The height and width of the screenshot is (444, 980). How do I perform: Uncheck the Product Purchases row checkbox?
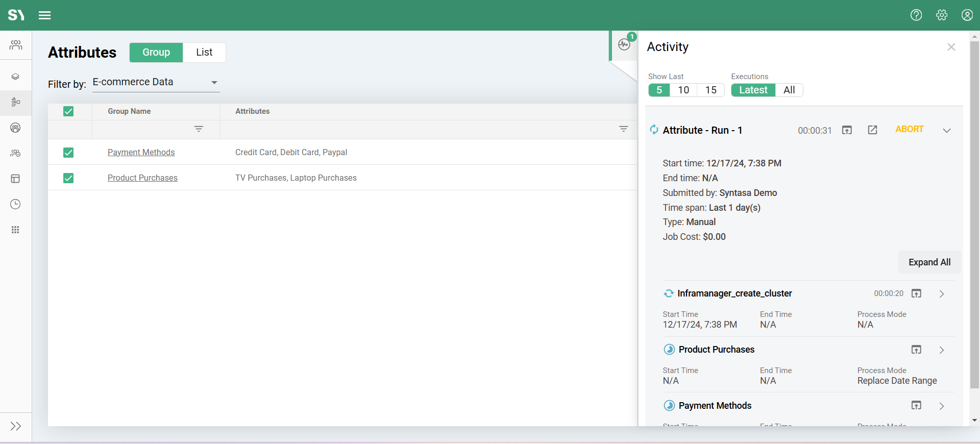[68, 178]
